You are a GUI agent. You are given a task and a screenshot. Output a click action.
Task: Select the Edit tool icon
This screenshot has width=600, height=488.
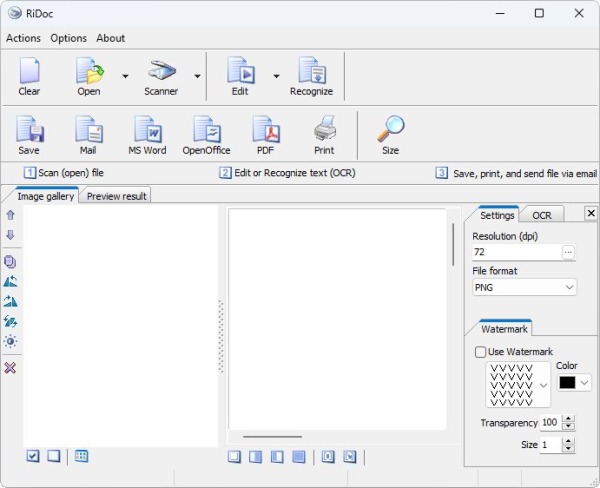pyautogui.click(x=241, y=70)
